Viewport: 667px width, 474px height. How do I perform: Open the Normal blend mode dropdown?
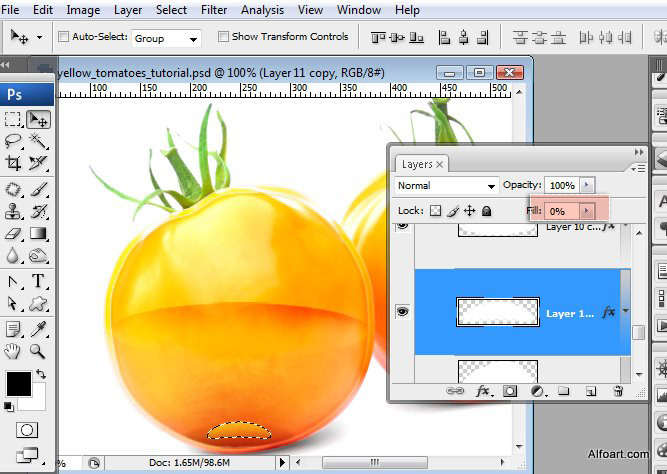point(446,186)
